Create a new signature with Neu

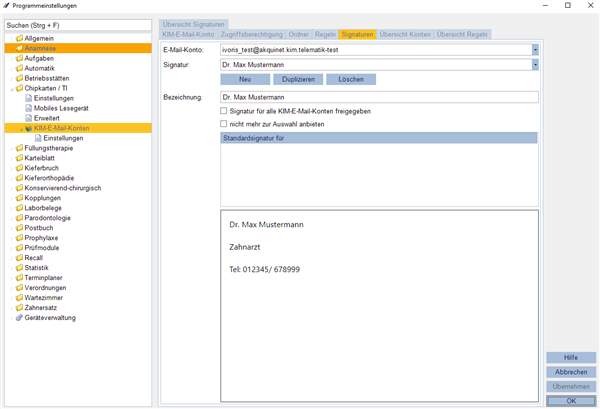[245, 79]
